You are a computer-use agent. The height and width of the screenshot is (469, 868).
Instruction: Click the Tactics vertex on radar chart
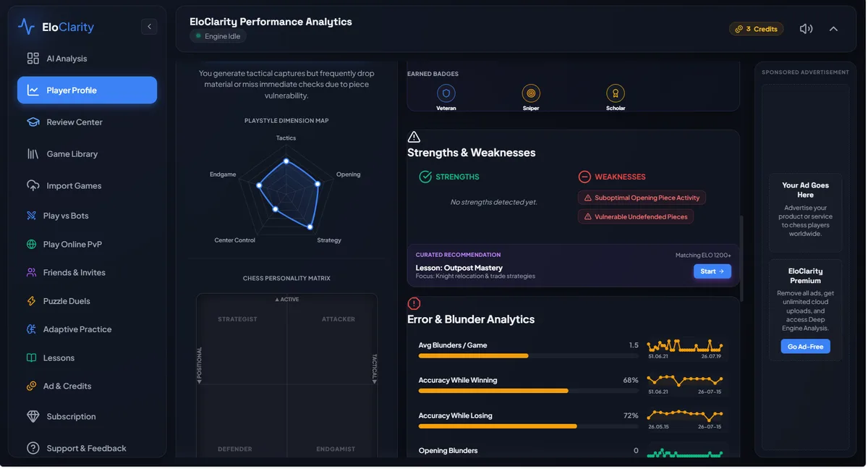coord(286,161)
